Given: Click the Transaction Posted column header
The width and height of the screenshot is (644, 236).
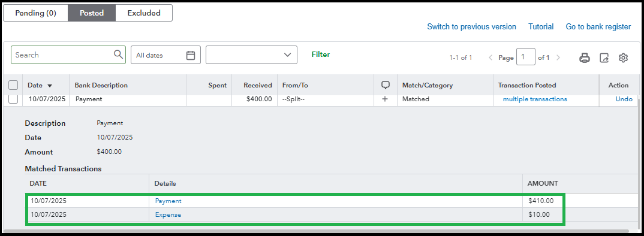Looking at the screenshot, I should (x=527, y=86).
